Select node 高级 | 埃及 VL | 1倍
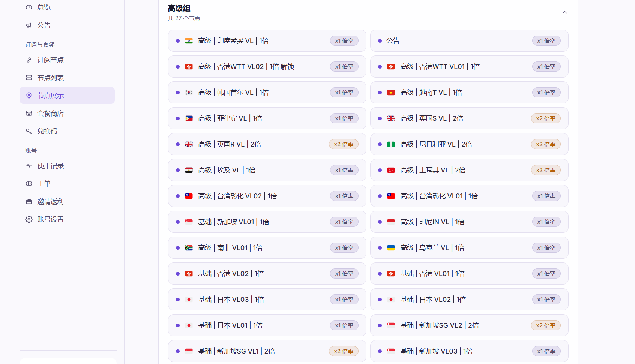This screenshot has width=635, height=364. [267, 170]
